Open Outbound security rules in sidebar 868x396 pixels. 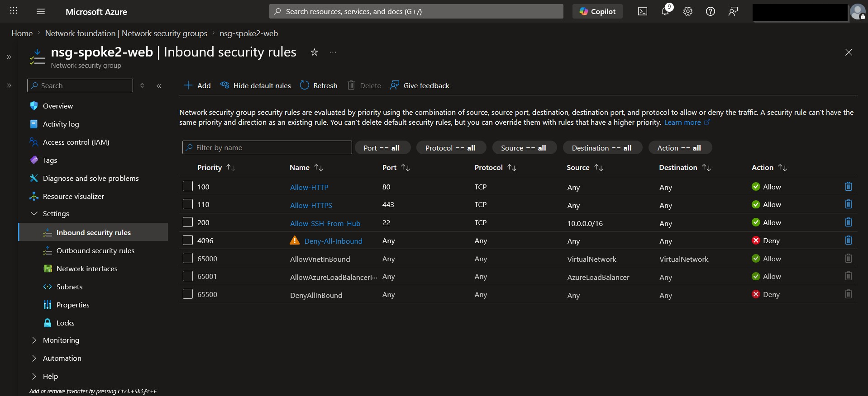click(x=95, y=250)
